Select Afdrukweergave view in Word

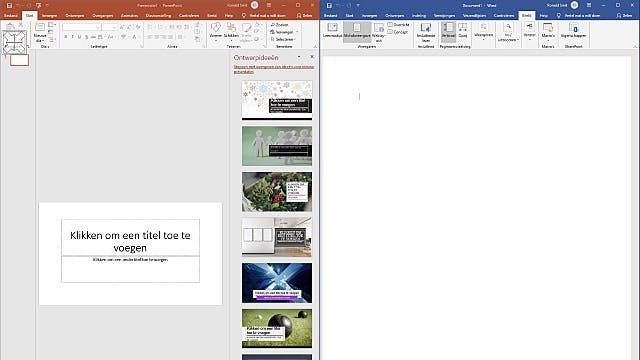357,31
